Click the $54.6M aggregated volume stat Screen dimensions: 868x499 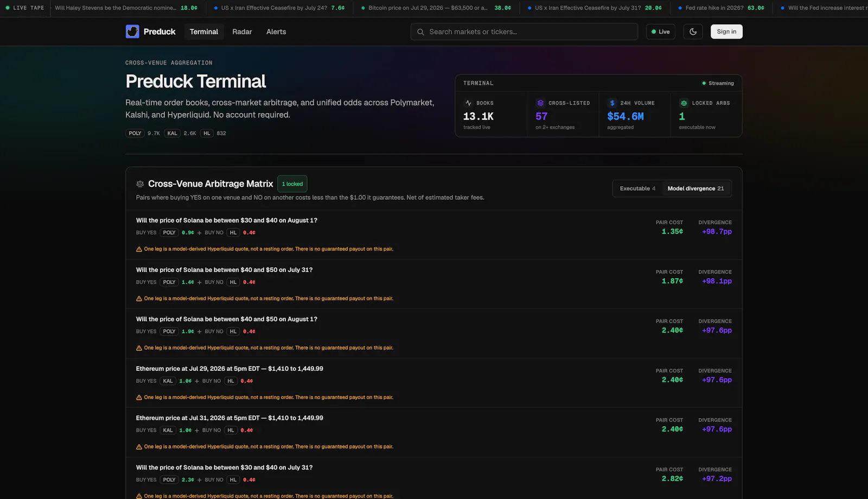click(x=626, y=117)
